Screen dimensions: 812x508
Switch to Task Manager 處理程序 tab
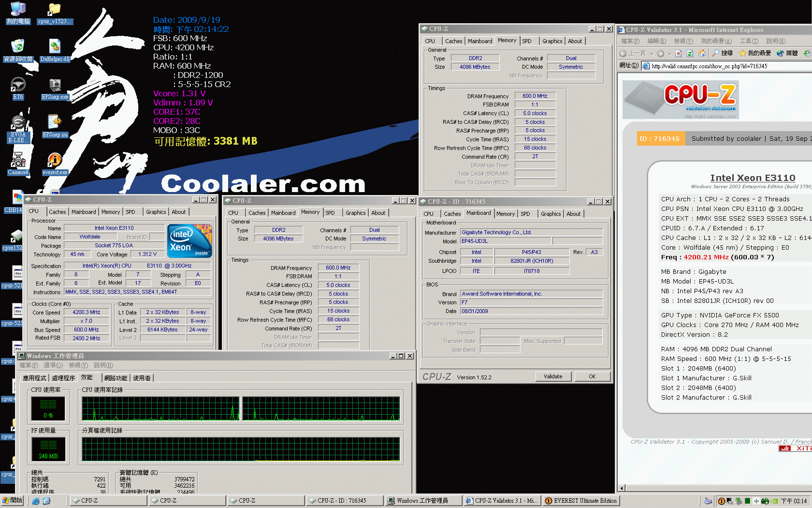point(63,378)
